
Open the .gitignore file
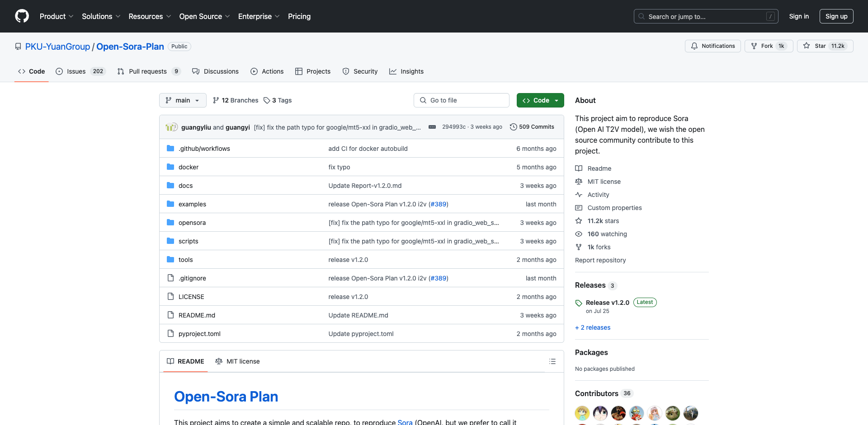click(x=192, y=278)
